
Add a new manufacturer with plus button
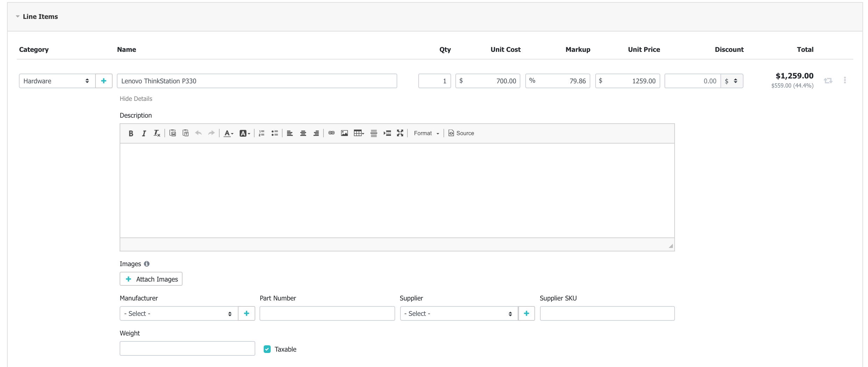[x=247, y=313]
